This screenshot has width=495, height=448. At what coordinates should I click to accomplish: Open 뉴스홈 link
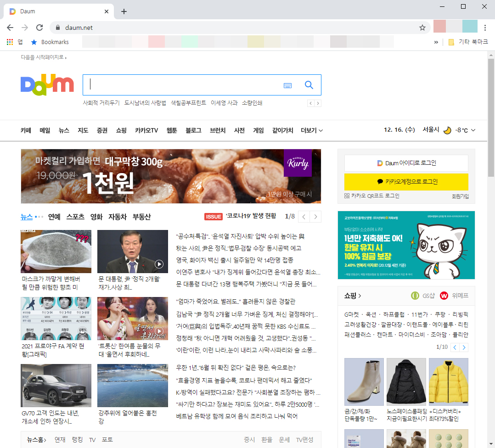(x=37, y=440)
